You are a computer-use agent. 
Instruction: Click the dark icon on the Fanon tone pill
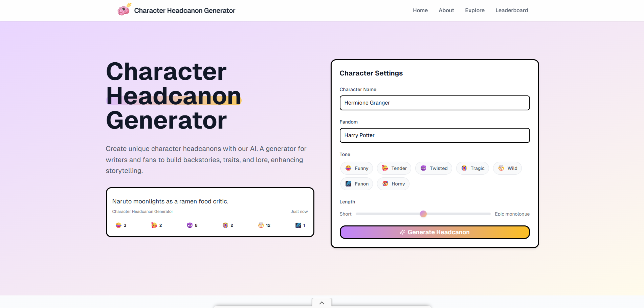click(348, 184)
